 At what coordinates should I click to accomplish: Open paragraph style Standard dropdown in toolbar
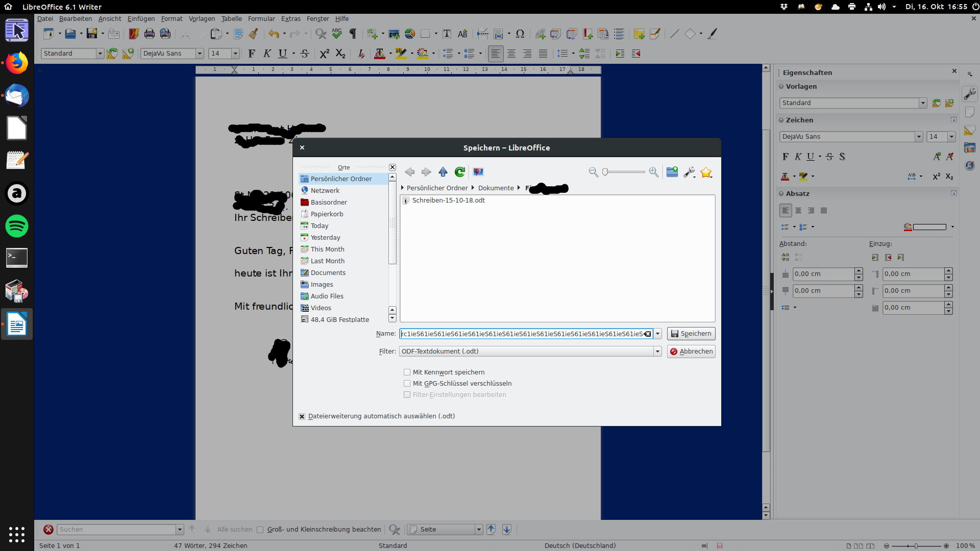click(x=100, y=54)
